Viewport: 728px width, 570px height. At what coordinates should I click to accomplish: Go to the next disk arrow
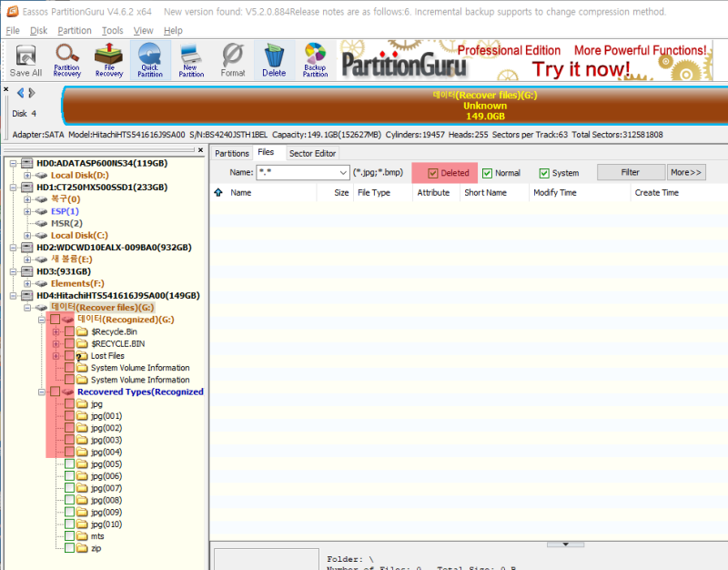pyautogui.click(x=32, y=93)
